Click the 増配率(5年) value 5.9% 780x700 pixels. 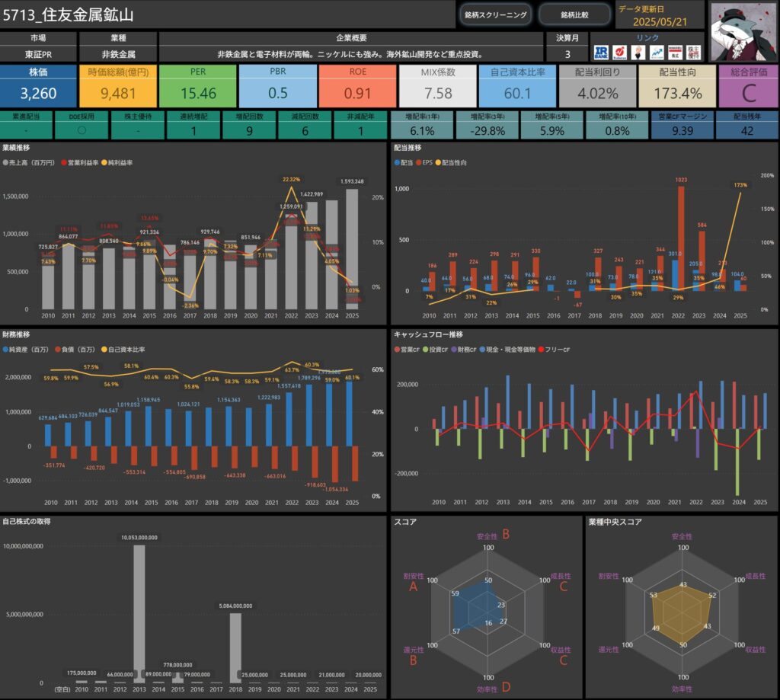[x=552, y=131]
